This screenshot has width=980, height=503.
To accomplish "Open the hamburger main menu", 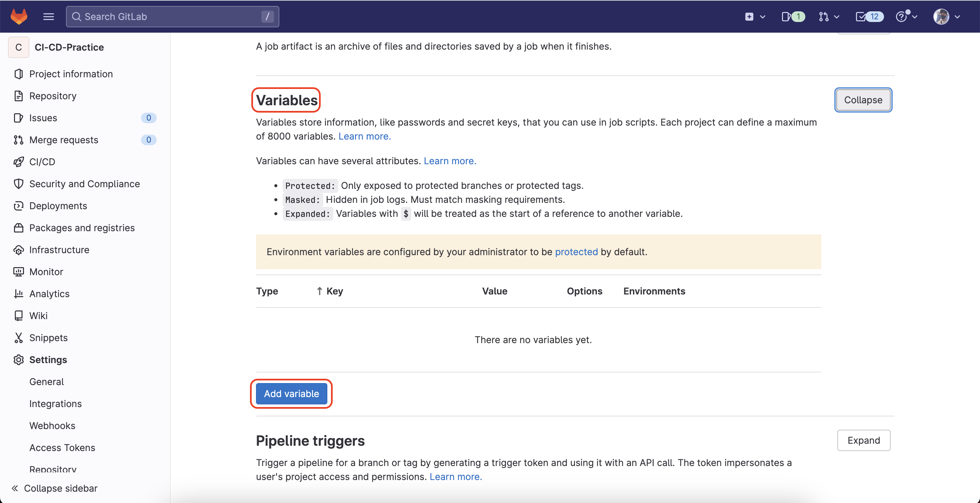I will click(x=48, y=16).
